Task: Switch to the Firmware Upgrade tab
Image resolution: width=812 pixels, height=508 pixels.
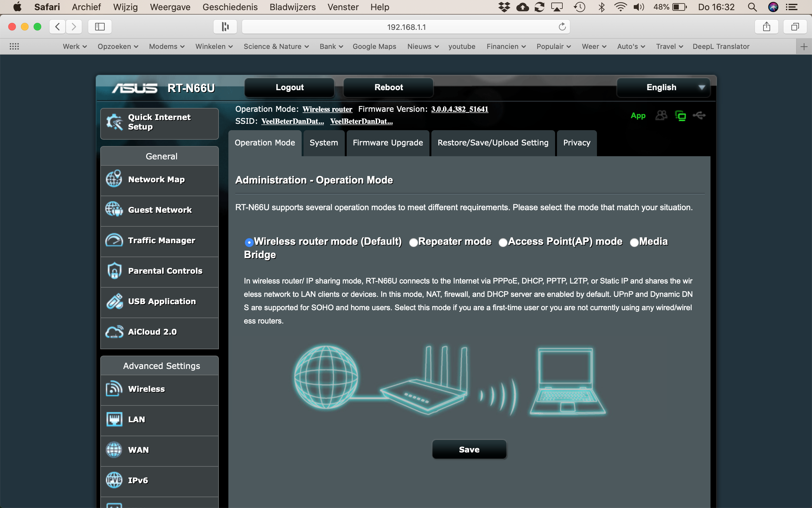Action: (388, 143)
